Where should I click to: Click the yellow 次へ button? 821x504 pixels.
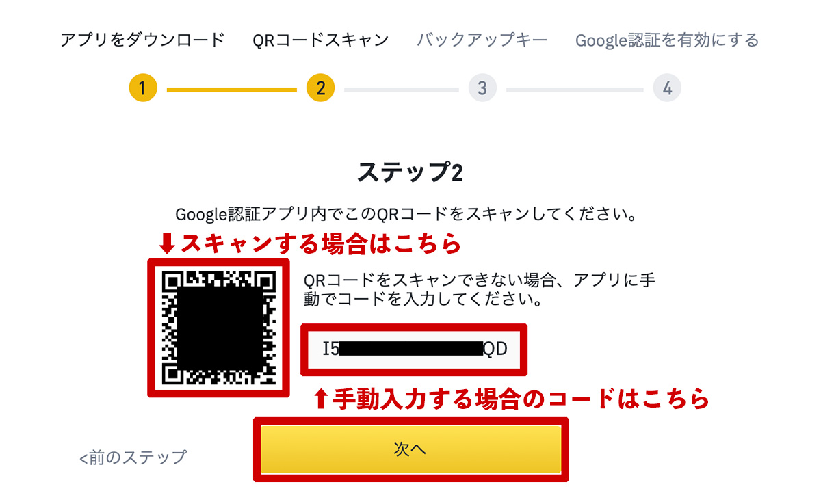(410, 449)
